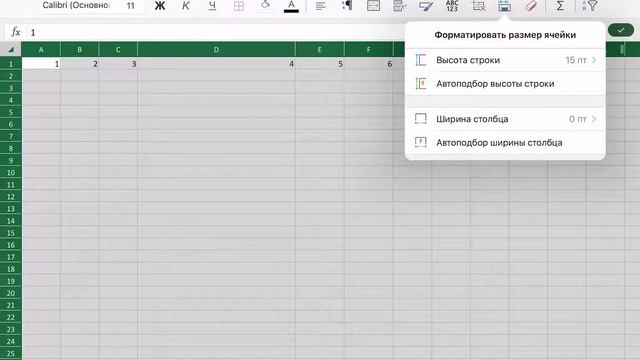Toggle the format cell size toolbar icon
Screen dimensions: 640x360
tap(504, 6)
